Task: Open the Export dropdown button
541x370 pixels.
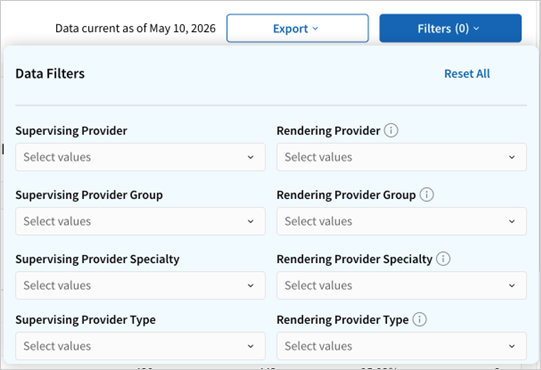Action: pos(297,28)
